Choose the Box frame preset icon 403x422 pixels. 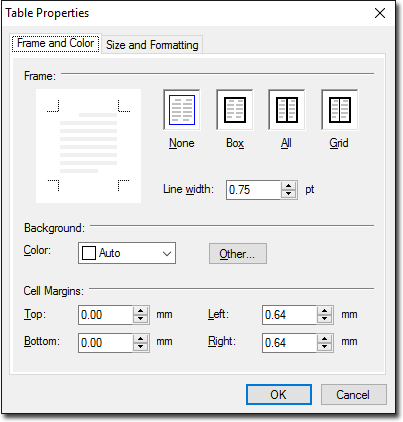[235, 110]
